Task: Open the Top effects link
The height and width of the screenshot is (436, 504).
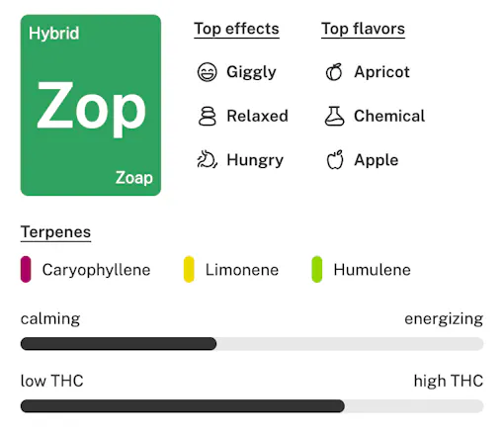Action: pos(236,29)
